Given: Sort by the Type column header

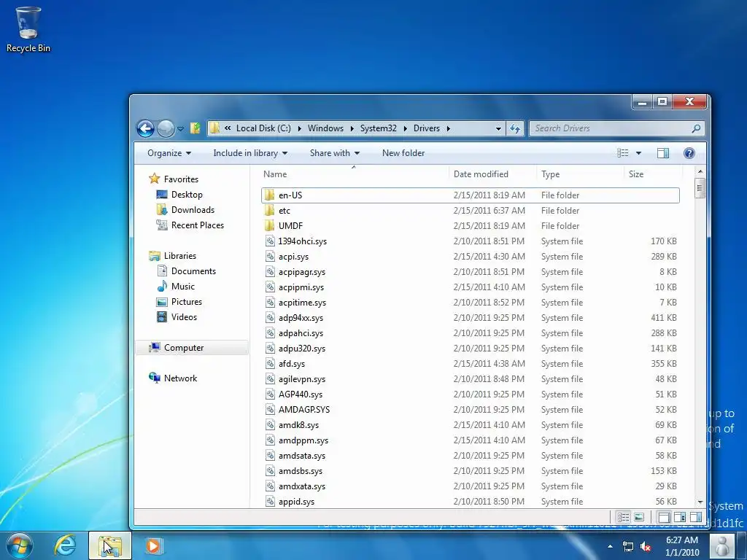Looking at the screenshot, I should point(580,174).
